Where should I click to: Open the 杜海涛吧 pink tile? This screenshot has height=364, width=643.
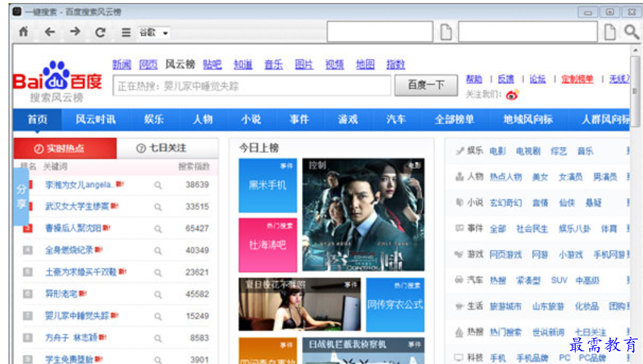tap(268, 245)
